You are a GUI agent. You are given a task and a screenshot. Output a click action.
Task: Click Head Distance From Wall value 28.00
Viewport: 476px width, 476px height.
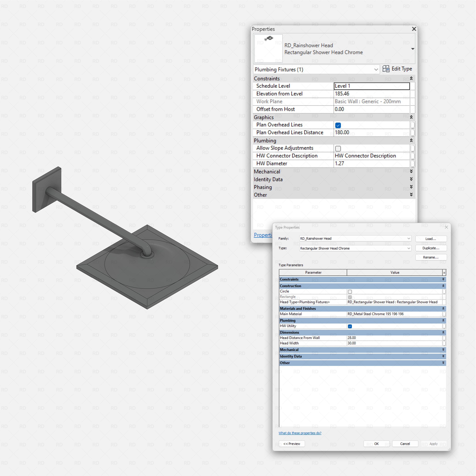(394, 338)
